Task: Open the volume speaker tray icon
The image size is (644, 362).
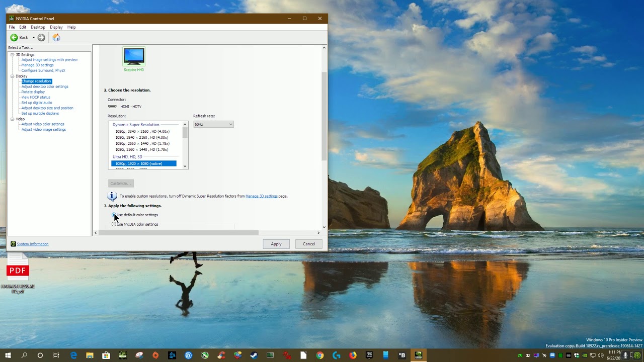Action: [x=600, y=355]
